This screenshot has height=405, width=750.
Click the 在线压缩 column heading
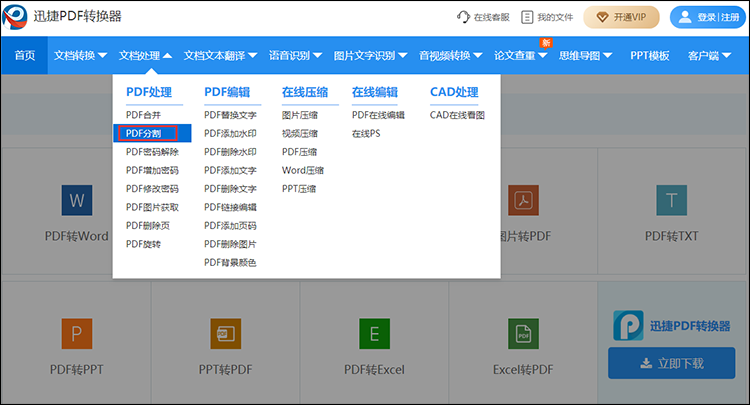[x=305, y=92]
